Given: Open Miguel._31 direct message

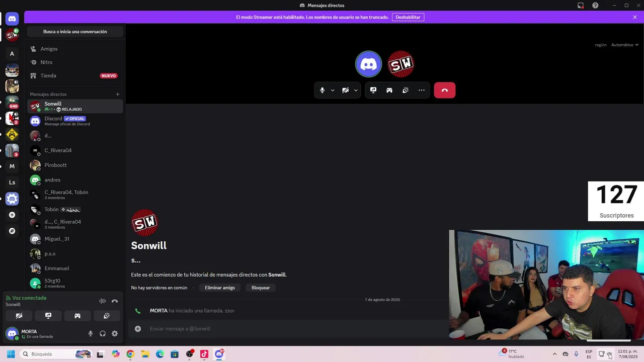Looking at the screenshot, I should (x=75, y=239).
